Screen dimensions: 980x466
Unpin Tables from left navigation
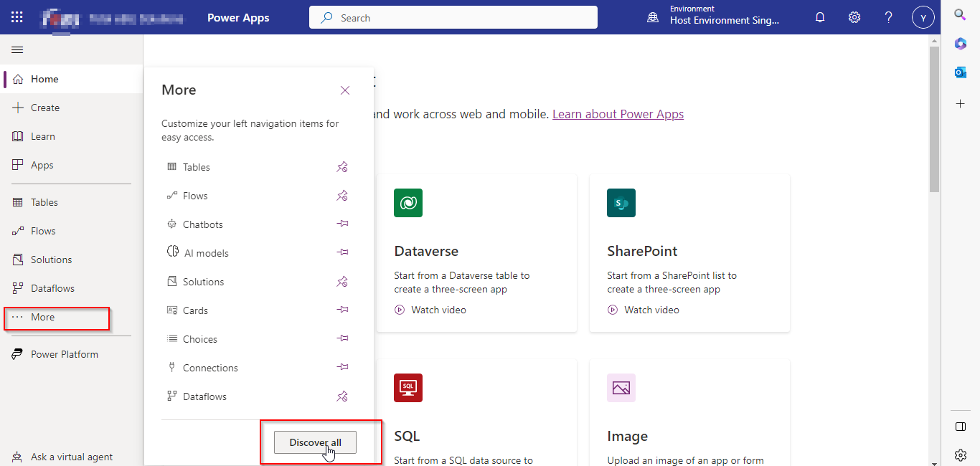click(342, 167)
